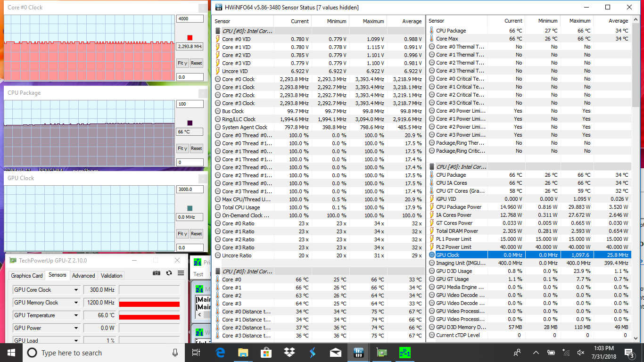Select the highlighted GPU Clock sensor row
Viewport: 644px width, 362px height.
click(529, 255)
